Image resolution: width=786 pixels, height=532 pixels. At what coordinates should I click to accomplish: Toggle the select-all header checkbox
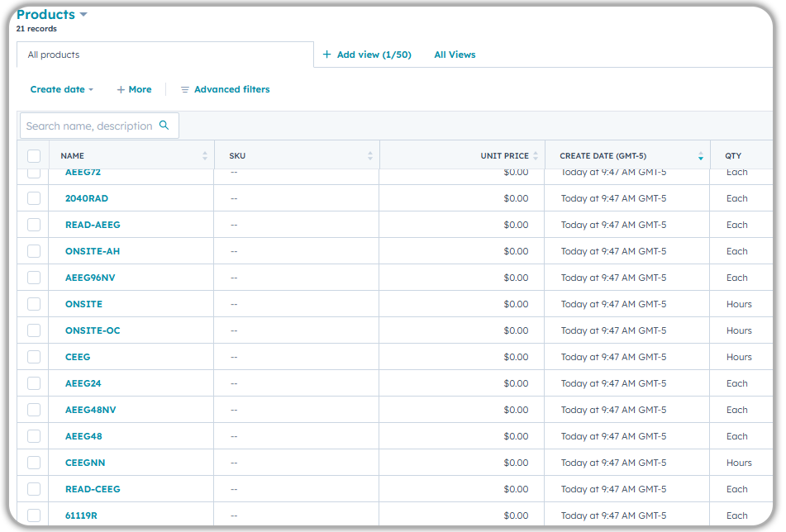(34, 155)
